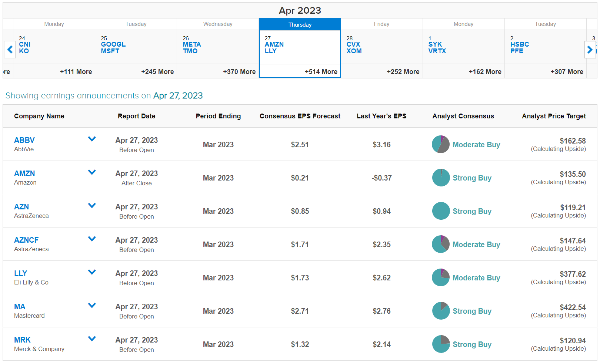Viewport: 600px width, 364px height.
Task: Click META in the calendar
Action: coord(192,44)
